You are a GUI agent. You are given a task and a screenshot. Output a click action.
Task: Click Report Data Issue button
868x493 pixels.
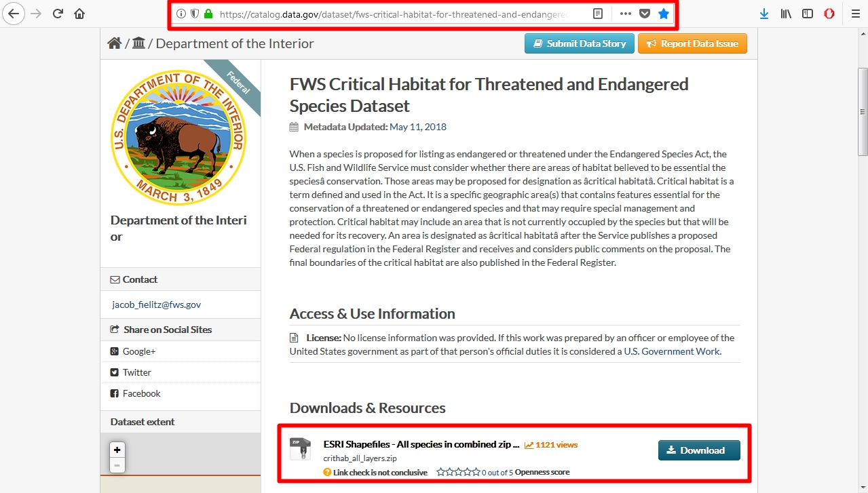692,43
